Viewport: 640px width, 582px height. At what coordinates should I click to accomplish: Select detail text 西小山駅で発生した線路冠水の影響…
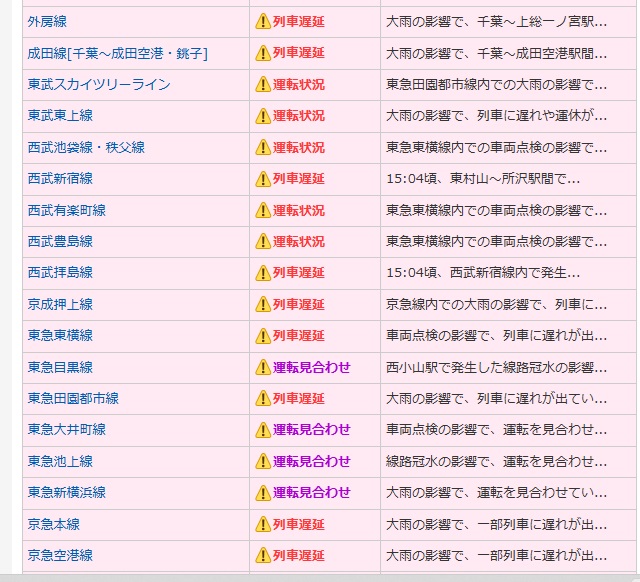coord(496,367)
